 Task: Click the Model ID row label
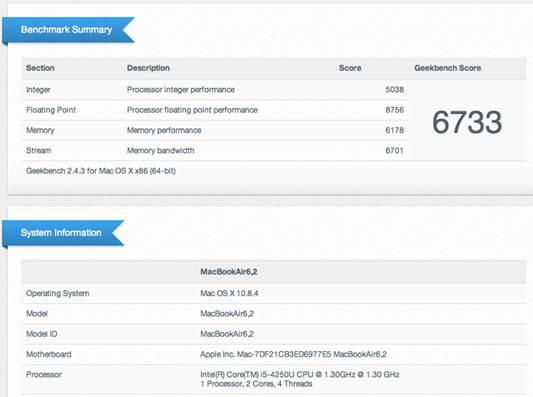[41, 334]
